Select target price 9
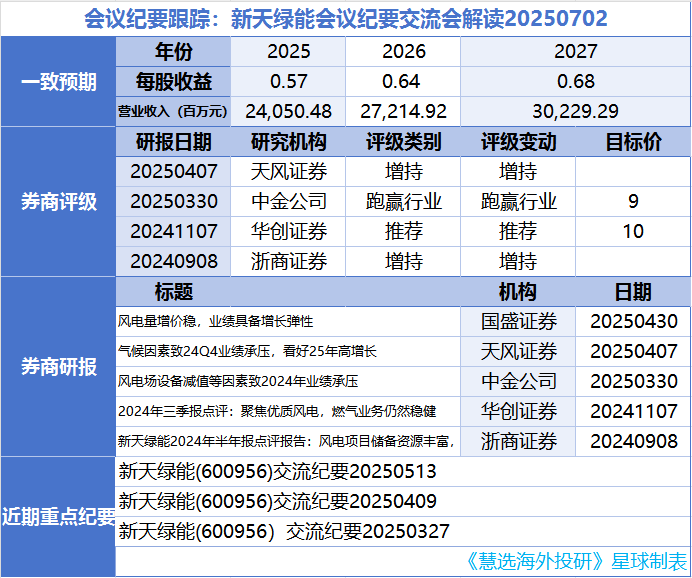The height and width of the screenshot is (578, 692). [x=633, y=202]
